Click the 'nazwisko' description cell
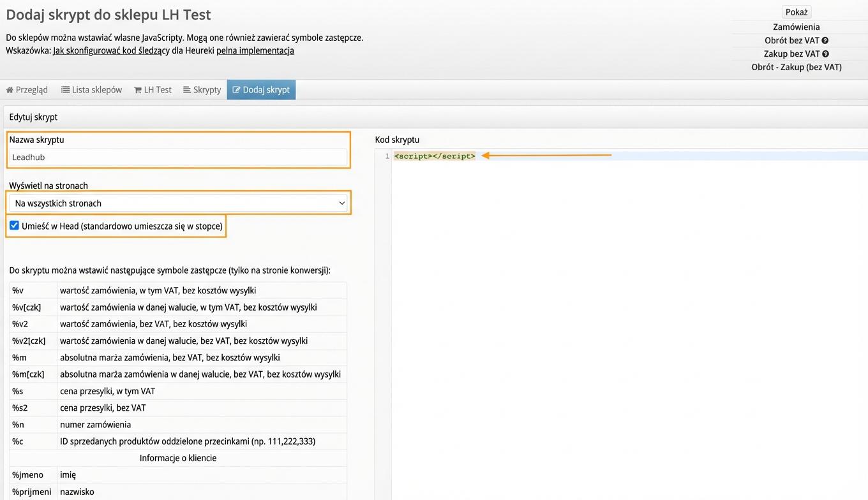This screenshot has width=868, height=500. click(202, 492)
